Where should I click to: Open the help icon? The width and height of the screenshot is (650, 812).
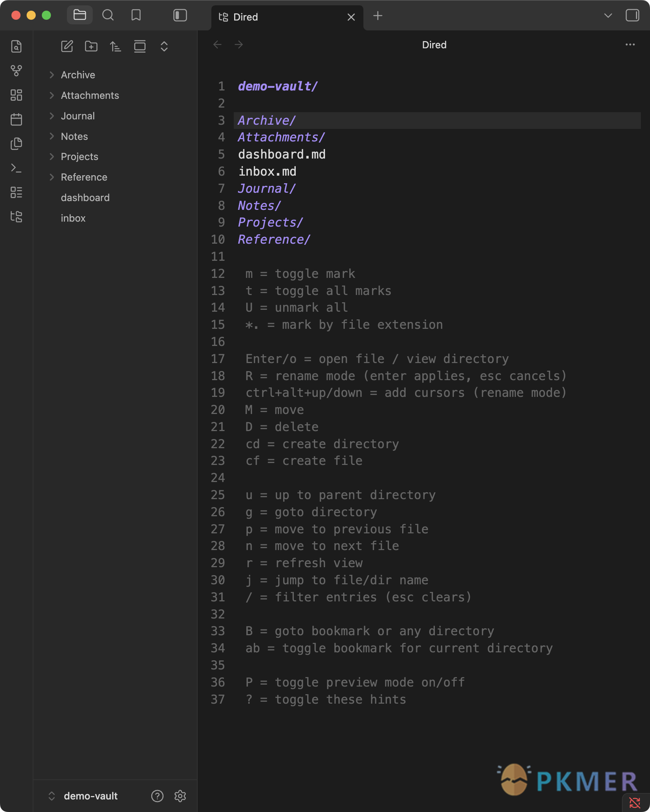(157, 796)
